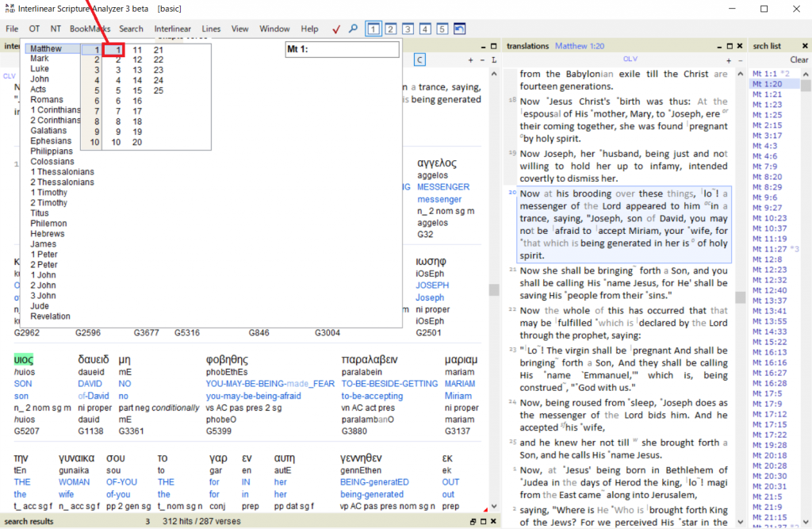Maximize the search results panel
This screenshot has height=529, width=812.
point(483,521)
